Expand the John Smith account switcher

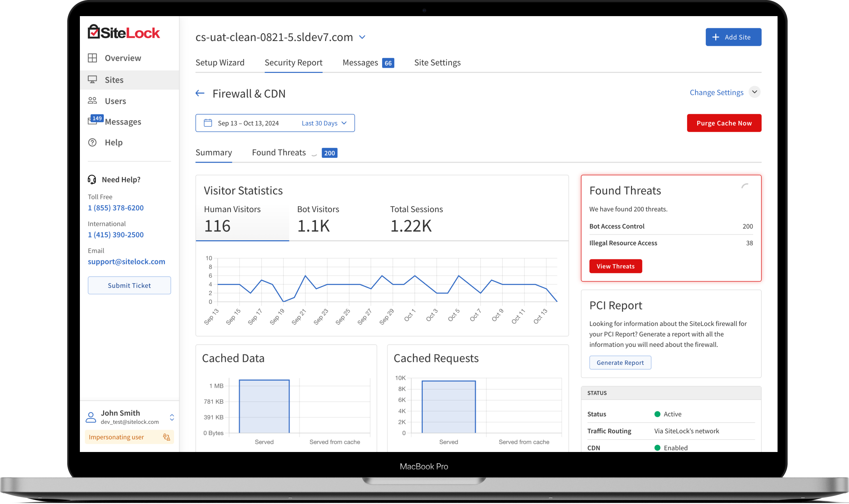coord(172,417)
